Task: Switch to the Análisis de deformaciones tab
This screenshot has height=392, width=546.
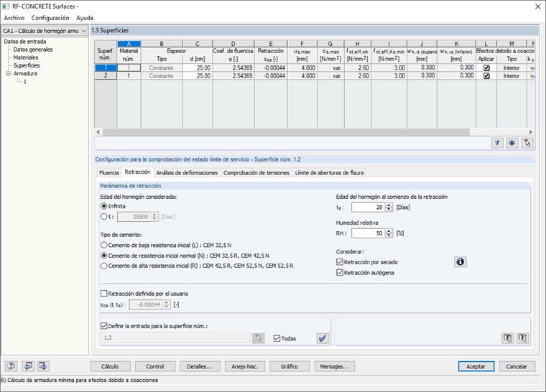Action: pos(187,173)
